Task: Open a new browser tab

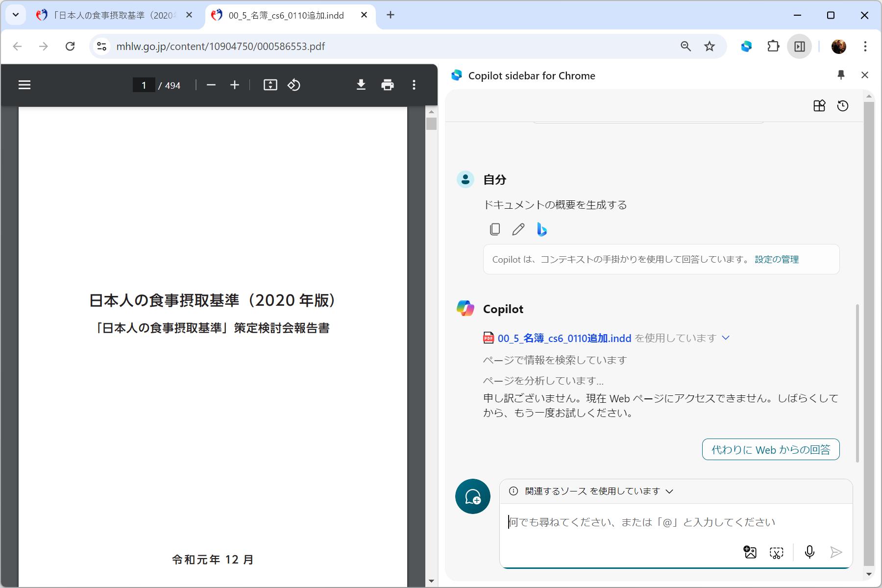Action: click(x=391, y=15)
